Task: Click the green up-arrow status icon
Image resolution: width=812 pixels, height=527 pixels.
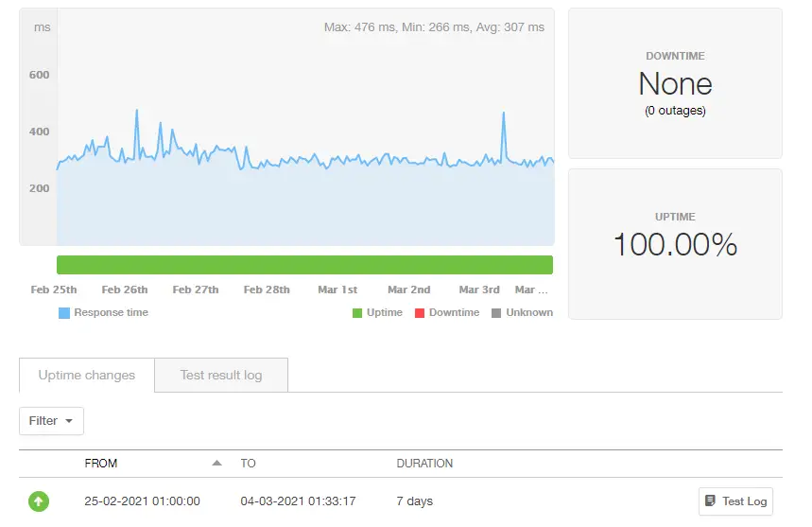Action: [39, 501]
